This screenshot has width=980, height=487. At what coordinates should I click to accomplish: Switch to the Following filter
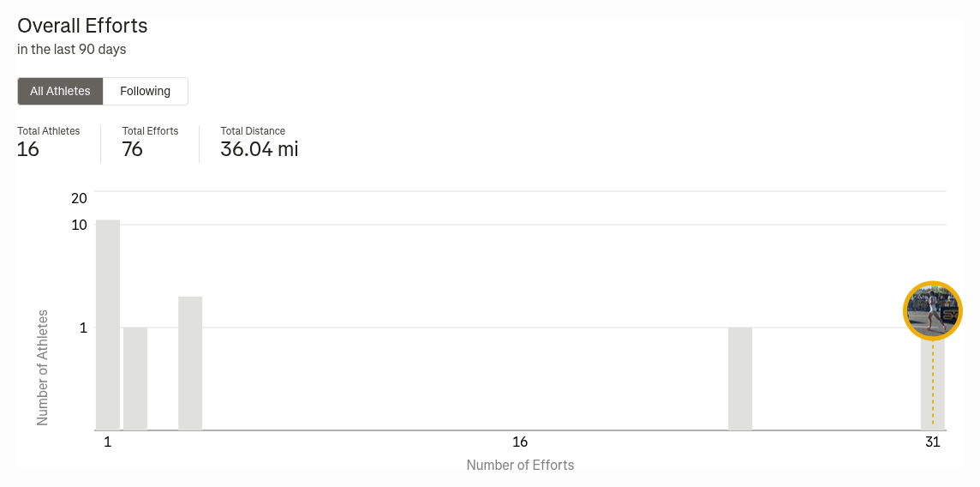(x=145, y=91)
